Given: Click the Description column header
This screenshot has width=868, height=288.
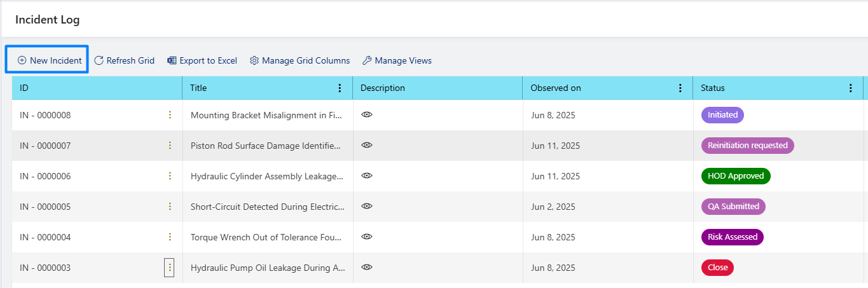Looking at the screenshot, I should pos(437,88).
